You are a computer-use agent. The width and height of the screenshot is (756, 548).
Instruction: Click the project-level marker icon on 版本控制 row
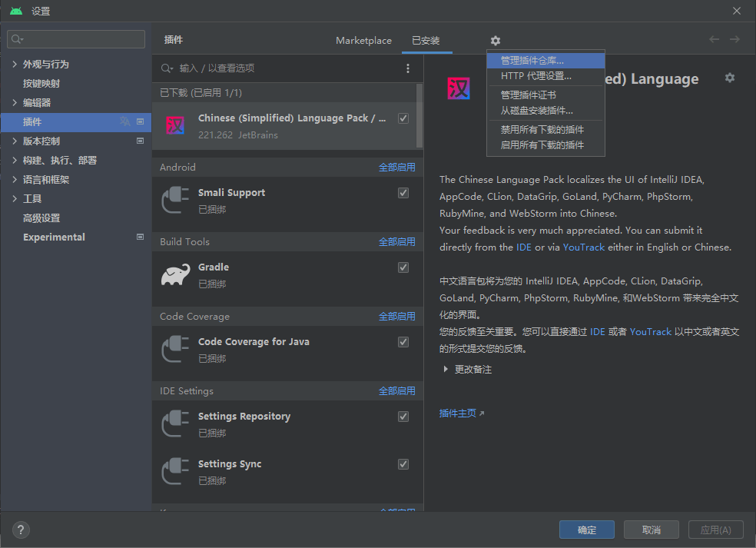point(141,141)
